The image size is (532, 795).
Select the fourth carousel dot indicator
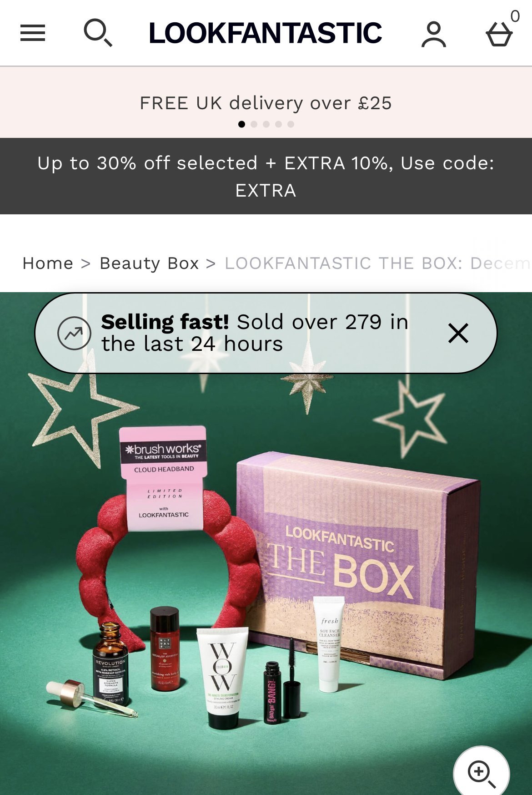278,124
